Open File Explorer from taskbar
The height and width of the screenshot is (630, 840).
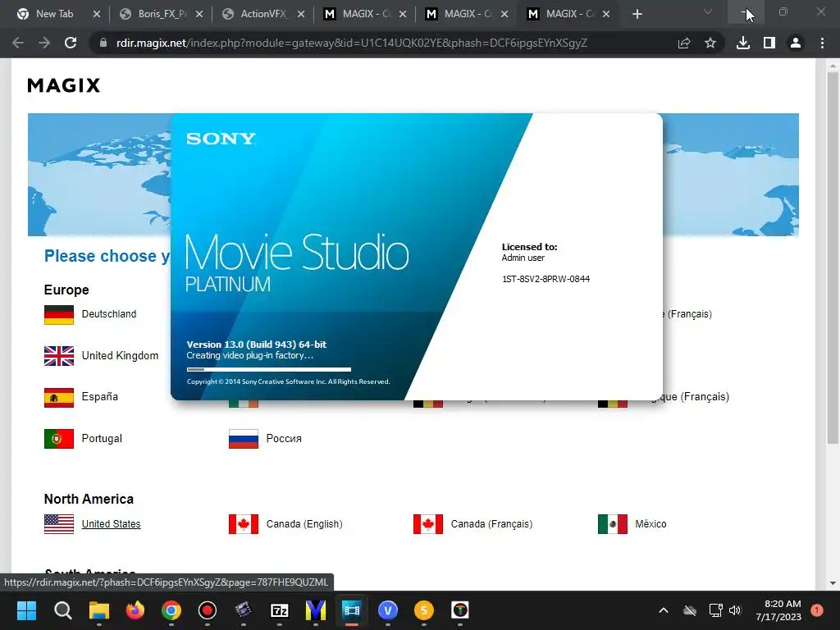[x=99, y=610]
